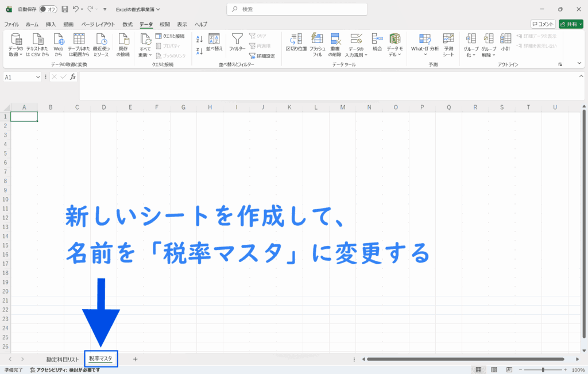Click the save floppy disk icon
Screen dimensions: 588x374
click(64, 9)
